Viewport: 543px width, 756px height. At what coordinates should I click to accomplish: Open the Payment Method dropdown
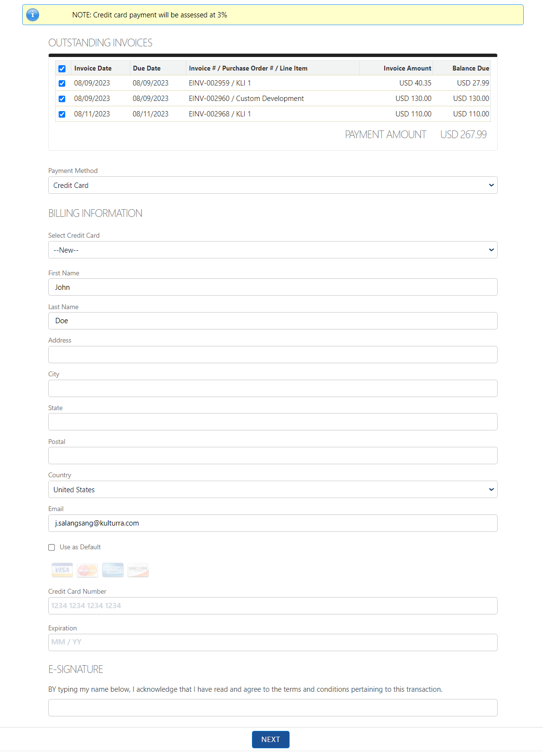(x=273, y=185)
